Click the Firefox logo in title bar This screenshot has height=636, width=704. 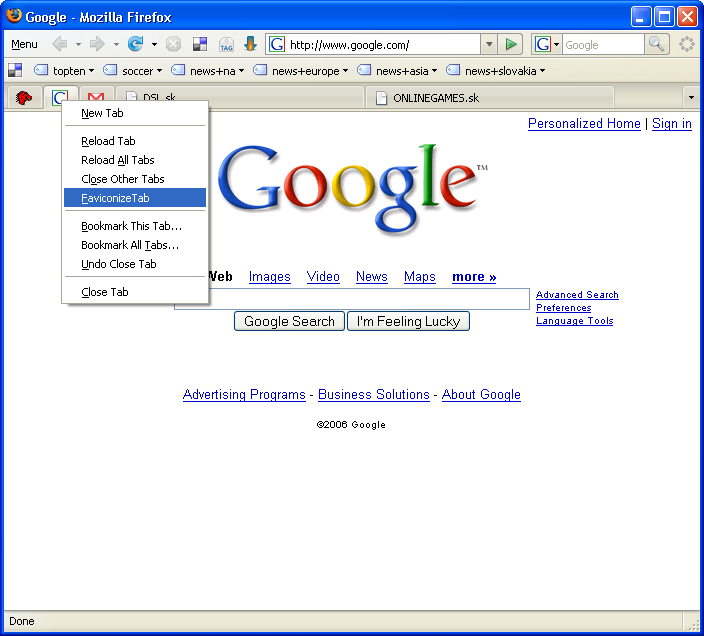[13, 16]
